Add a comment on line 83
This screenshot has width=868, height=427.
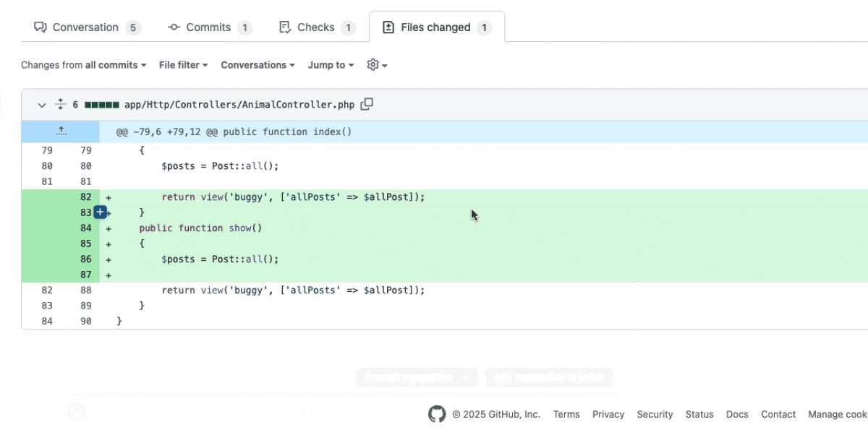(x=100, y=212)
